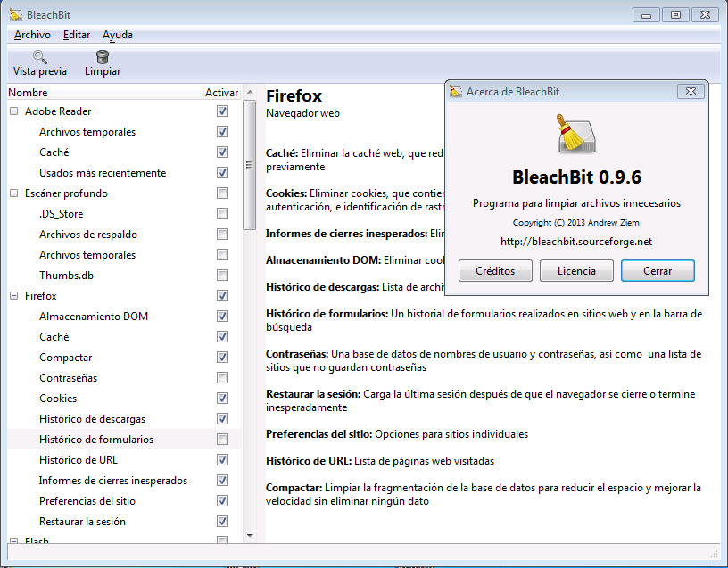The height and width of the screenshot is (568, 728).
Task: Click the Créditos button
Action: 495,270
